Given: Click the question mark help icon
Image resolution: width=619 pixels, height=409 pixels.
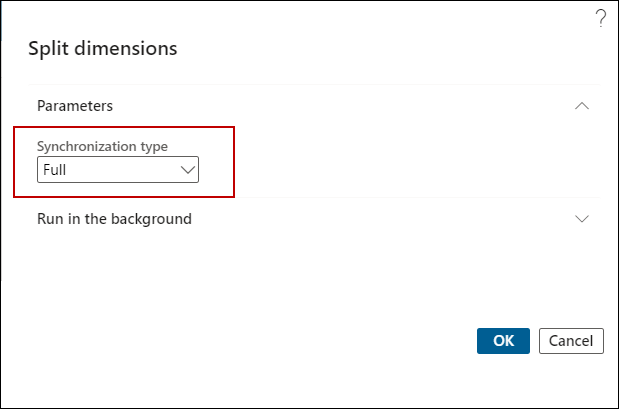Looking at the screenshot, I should (x=600, y=18).
